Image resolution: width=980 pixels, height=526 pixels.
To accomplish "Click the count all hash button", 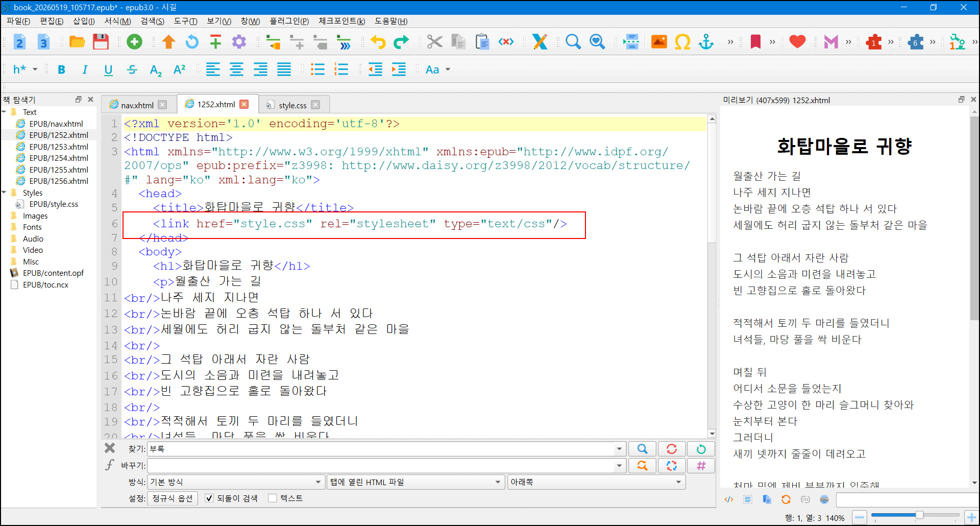I will (701, 466).
